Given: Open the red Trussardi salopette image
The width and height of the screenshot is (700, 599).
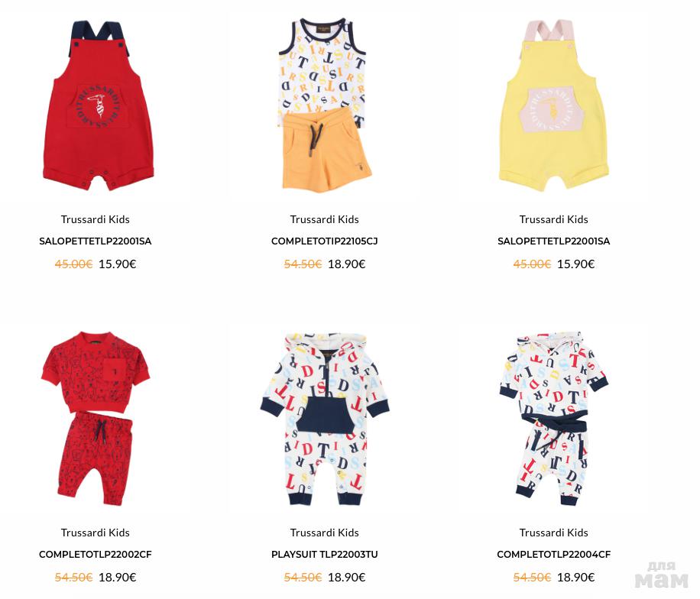Looking at the screenshot, I should point(99,106).
